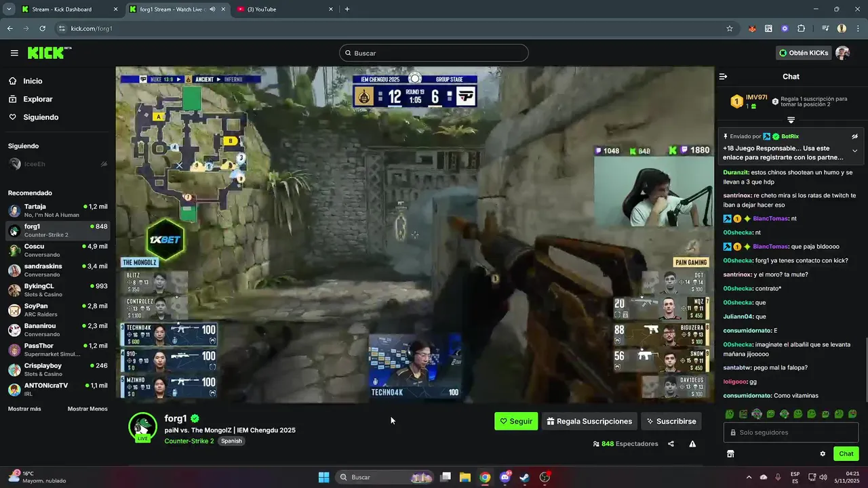Show hidden tray icons chevron
Viewport: 868px width, 488px height.
coord(749,477)
